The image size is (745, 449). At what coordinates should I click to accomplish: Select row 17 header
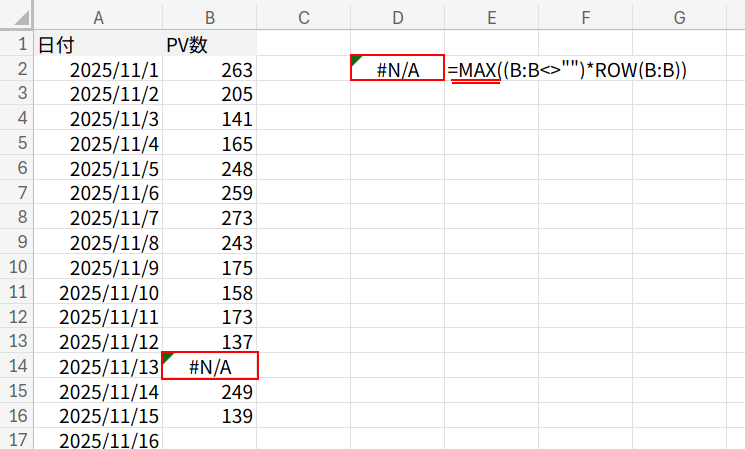(x=17, y=440)
